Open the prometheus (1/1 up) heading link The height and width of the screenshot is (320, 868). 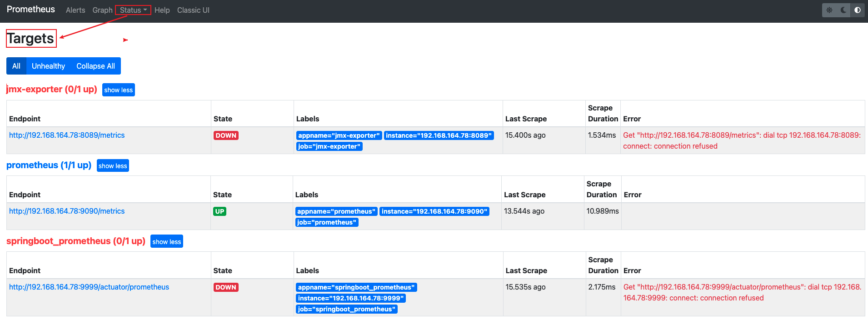click(49, 165)
